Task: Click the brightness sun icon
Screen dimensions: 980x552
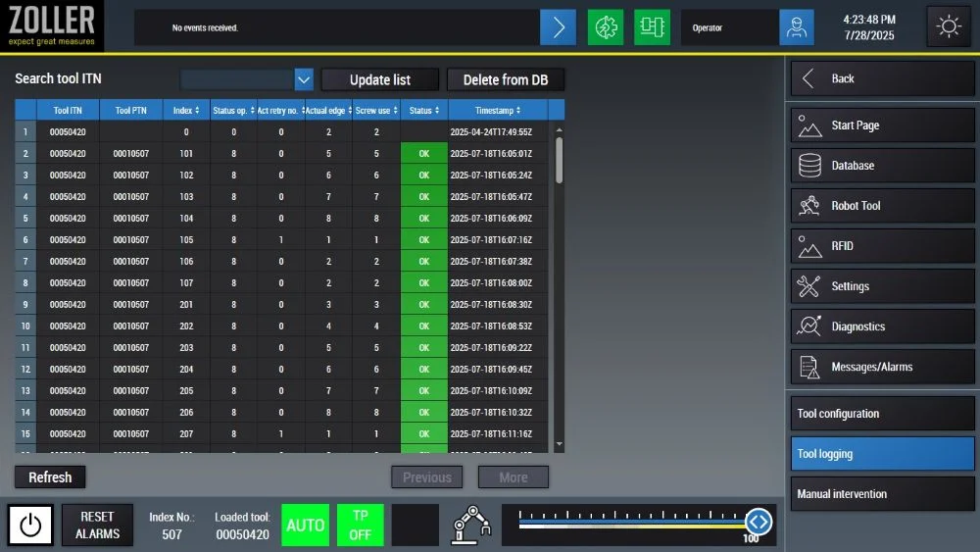Action: coord(949,27)
